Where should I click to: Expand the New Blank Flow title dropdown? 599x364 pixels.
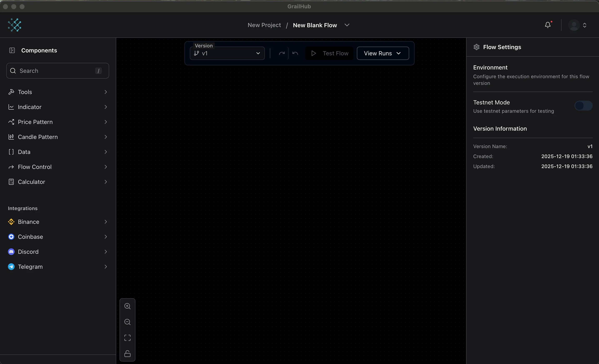point(347,25)
